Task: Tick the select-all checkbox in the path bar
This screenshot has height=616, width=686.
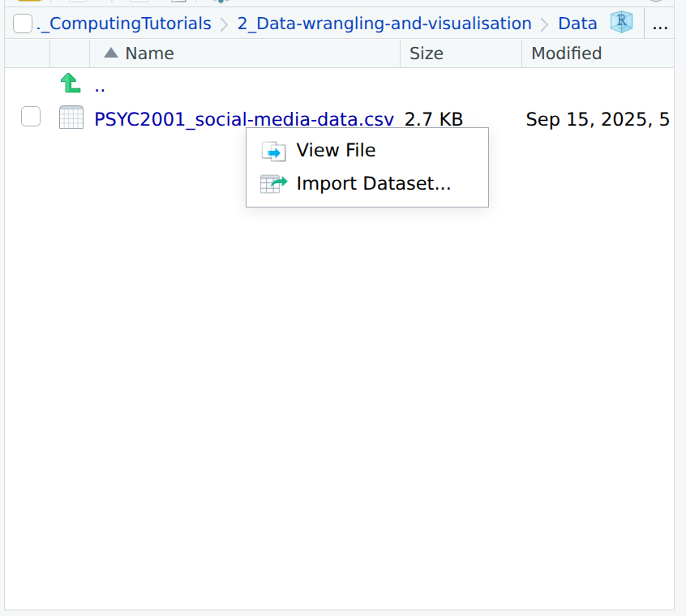Action: point(22,23)
